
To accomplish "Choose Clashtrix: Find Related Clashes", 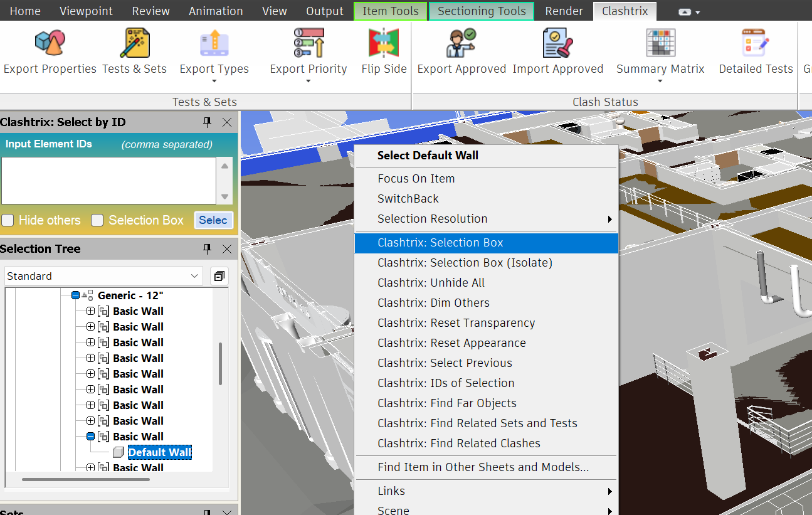I will [487, 443].
